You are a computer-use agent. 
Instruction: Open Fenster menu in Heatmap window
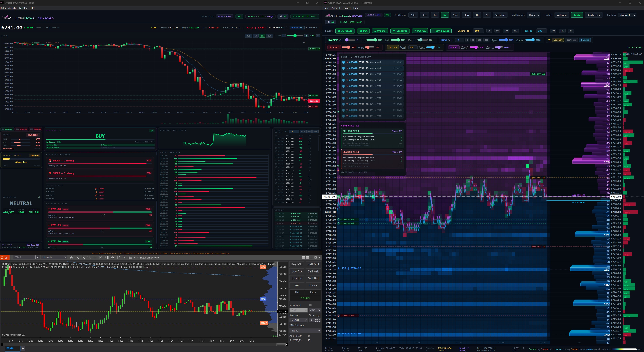[346, 8]
